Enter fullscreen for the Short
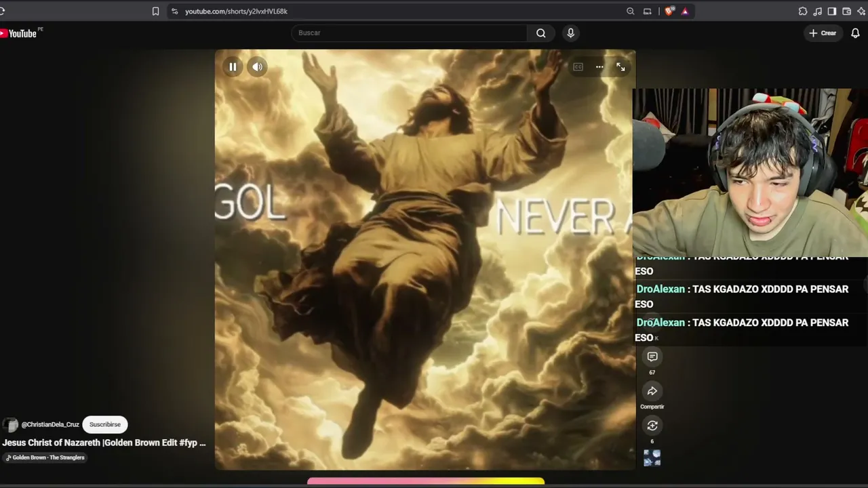Image resolution: width=868 pixels, height=488 pixels. [620, 67]
